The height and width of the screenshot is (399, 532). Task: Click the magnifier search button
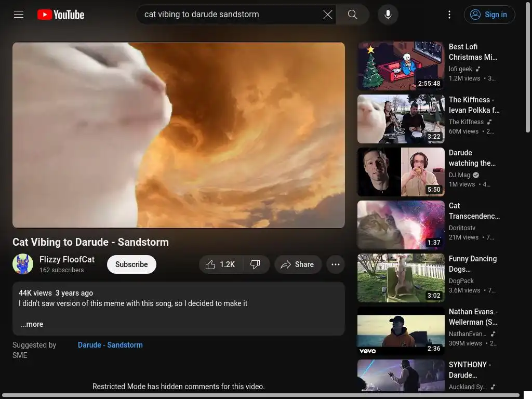pos(353,15)
